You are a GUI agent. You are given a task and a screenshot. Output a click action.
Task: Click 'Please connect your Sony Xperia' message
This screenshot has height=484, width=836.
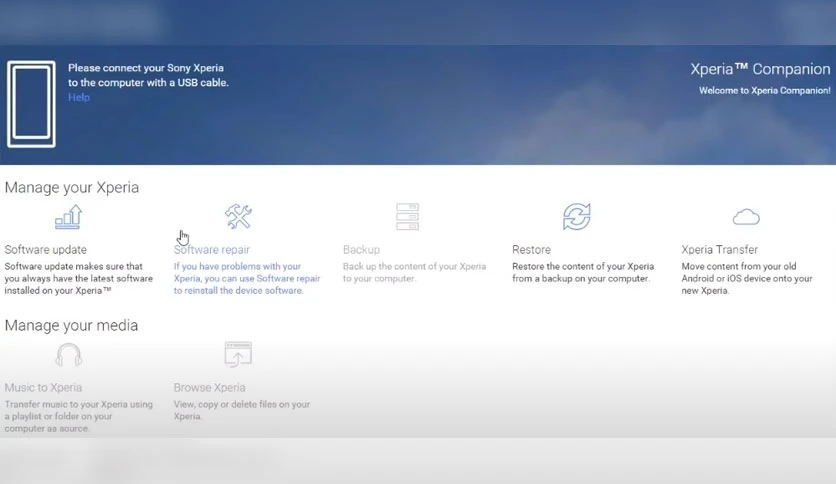point(148,75)
